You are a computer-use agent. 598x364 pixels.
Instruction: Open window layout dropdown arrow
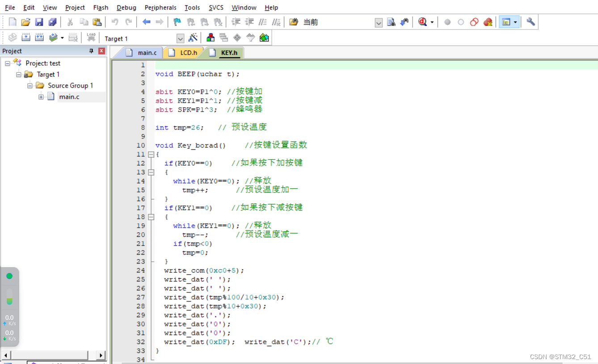coord(515,22)
